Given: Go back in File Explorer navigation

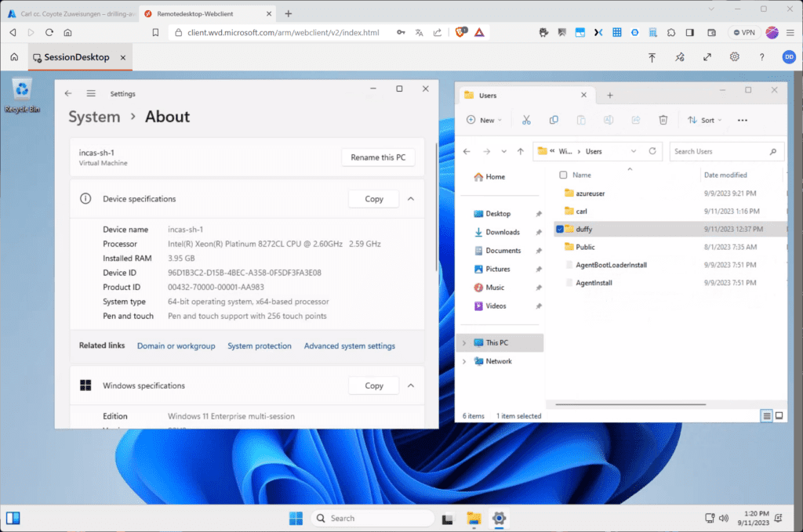Looking at the screenshot, I should point(467,151).
